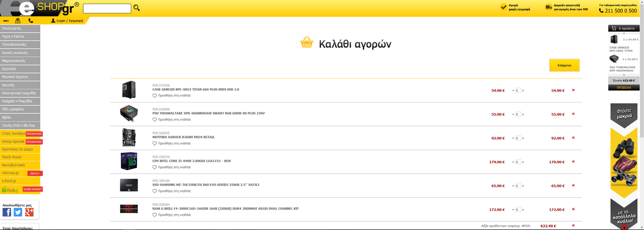
Task: Open RAM G.SKILL AEGIS thumbnail
Action: pos(129,209)
